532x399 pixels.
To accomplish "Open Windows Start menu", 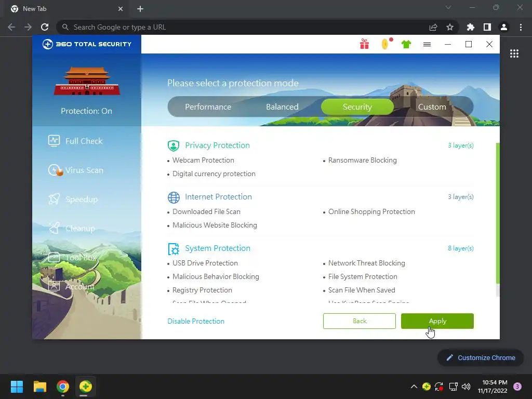I will click(x=17, y=387).
